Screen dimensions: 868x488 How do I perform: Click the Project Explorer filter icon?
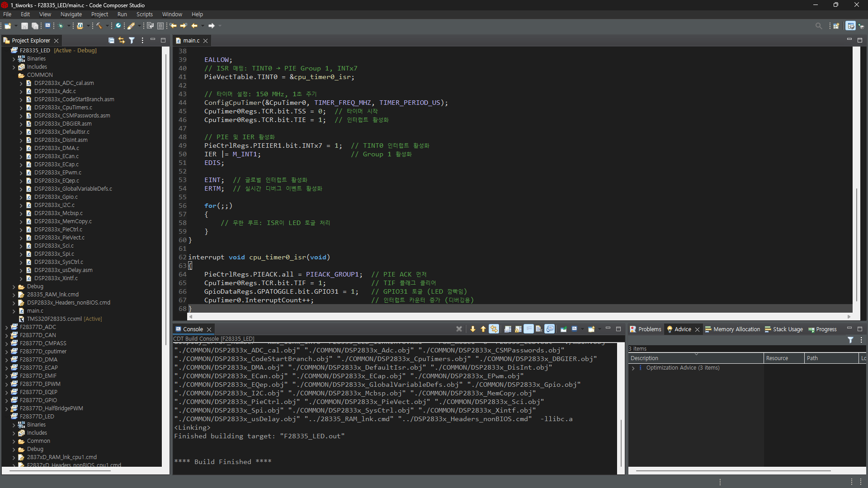point(132,40)
